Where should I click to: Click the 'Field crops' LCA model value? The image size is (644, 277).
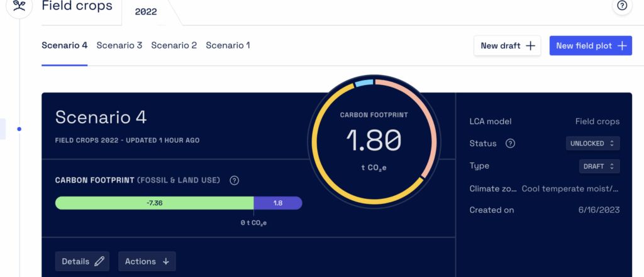tap(597, 122)
